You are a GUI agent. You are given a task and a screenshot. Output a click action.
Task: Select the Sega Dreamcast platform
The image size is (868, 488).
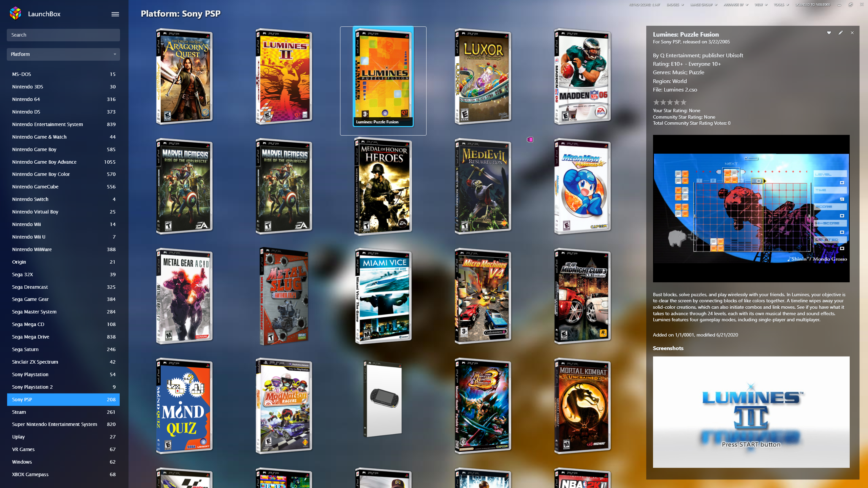tap(63, 287)
